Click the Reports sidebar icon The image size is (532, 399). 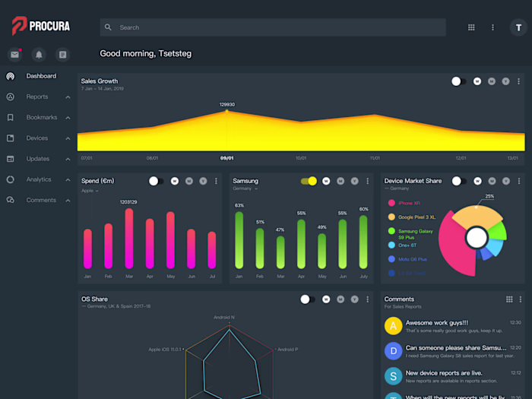pyautogui.click(x=11, y=97)
